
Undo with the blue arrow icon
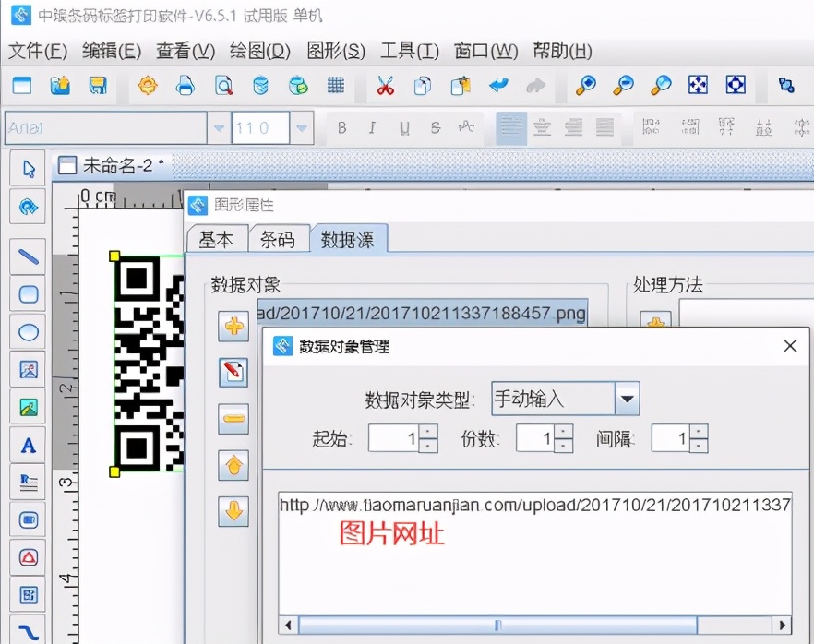click(498, 85)
